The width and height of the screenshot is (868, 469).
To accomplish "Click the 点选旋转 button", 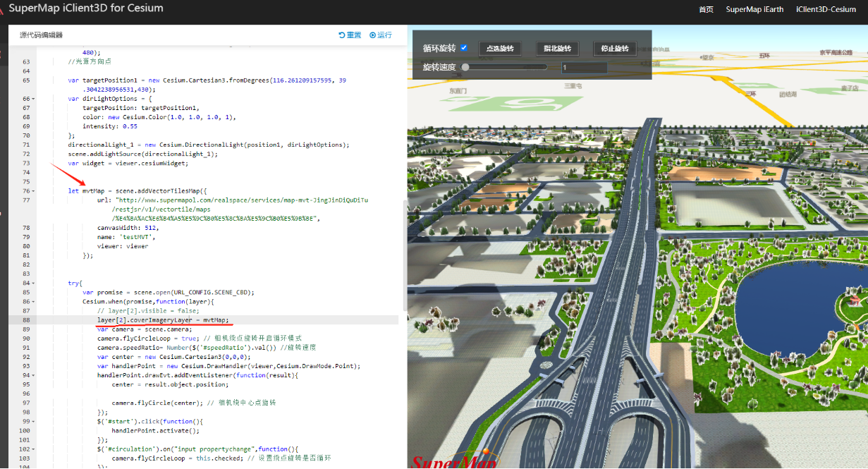I will pyautogui.click(x=500, y=49).
